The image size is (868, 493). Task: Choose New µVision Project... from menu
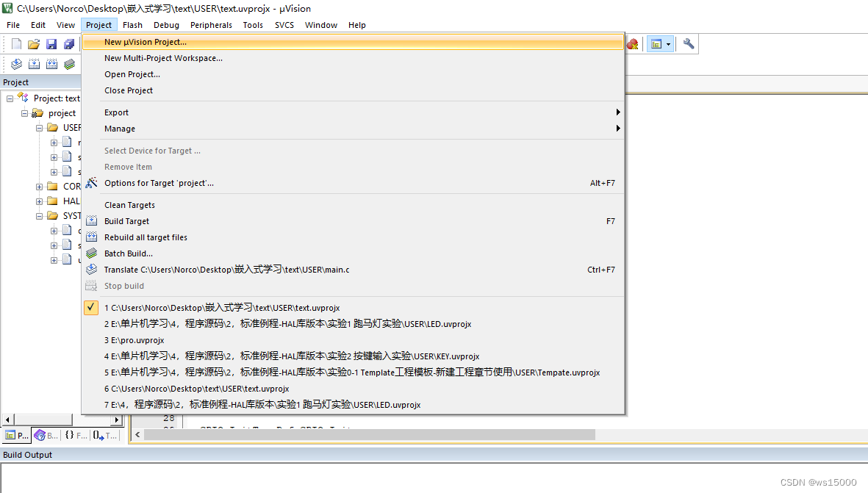point(354,42)
